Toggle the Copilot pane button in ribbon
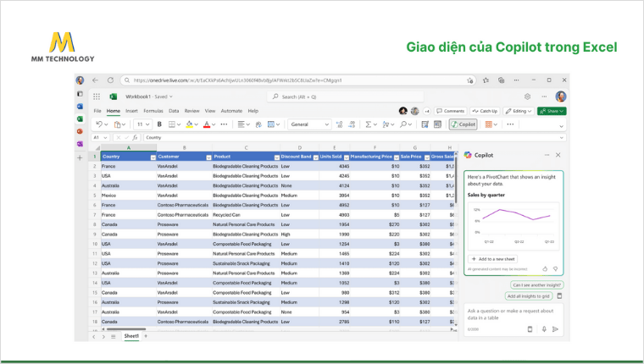Viewport: 644px width, 364px height. (x=463, y=124)
